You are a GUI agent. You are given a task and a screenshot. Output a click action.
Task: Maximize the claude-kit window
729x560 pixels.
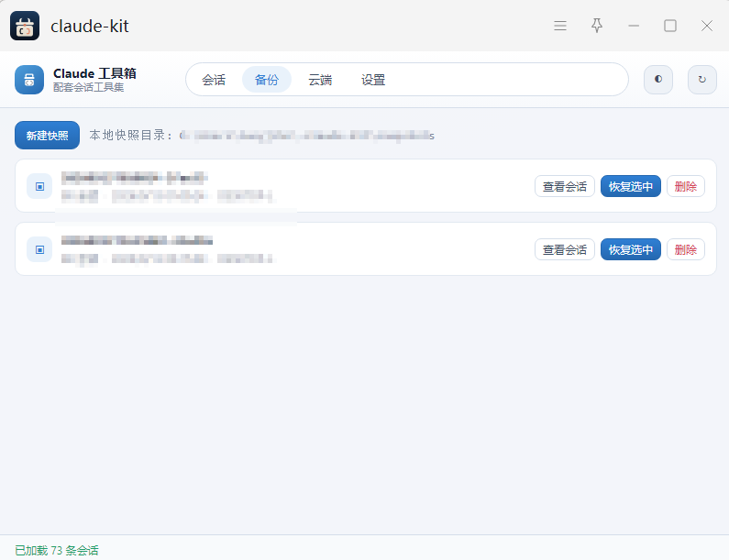[x=670, y=26]
